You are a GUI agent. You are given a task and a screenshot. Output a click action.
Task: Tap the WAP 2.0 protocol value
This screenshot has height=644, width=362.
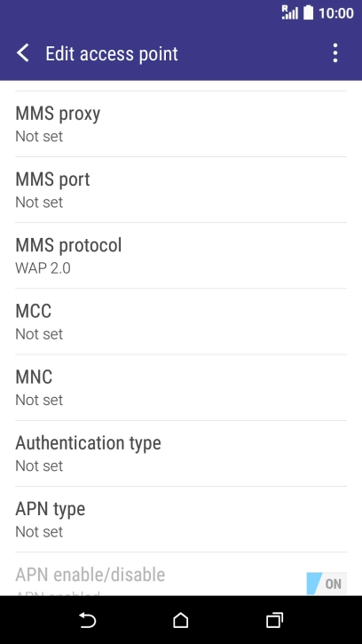(x=43, y=268)
